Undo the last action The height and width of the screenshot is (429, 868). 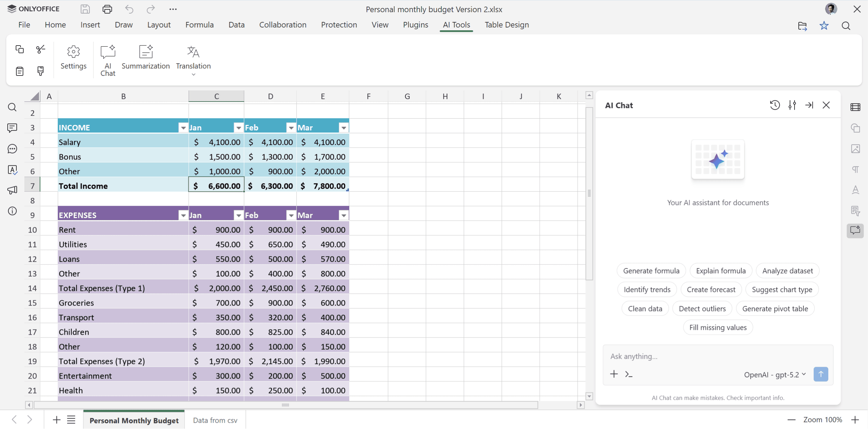pos(129,9)
